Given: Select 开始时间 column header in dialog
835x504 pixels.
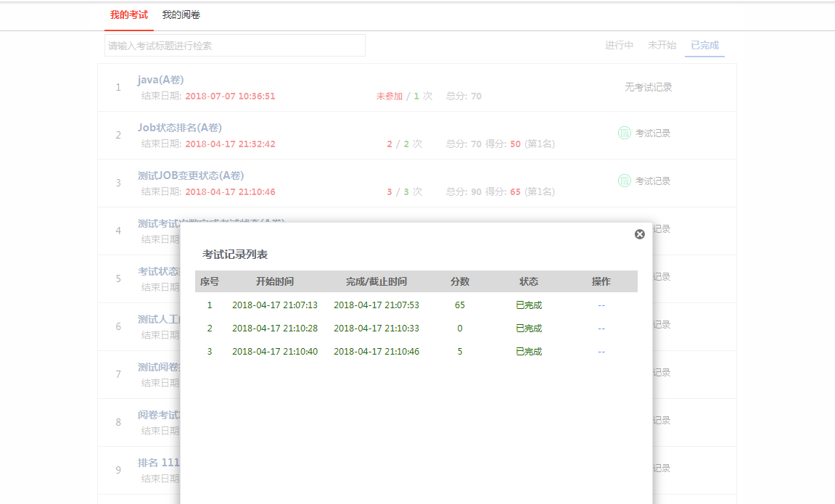Looking at the screenshot, I should click(275, 281).
